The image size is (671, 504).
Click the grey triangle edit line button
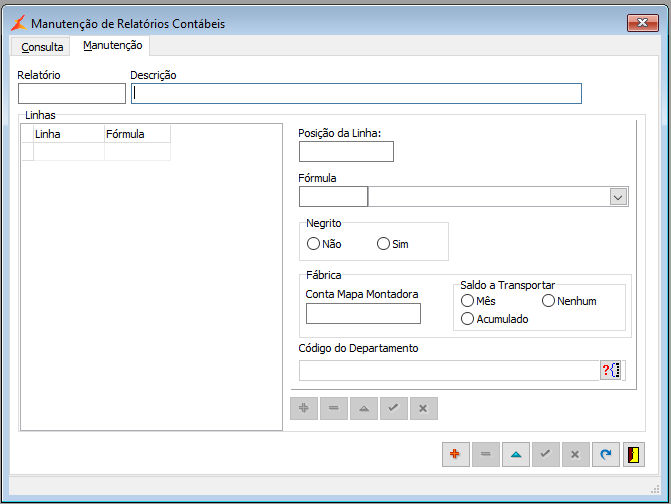pyautogui.click(x=364, y=408)
